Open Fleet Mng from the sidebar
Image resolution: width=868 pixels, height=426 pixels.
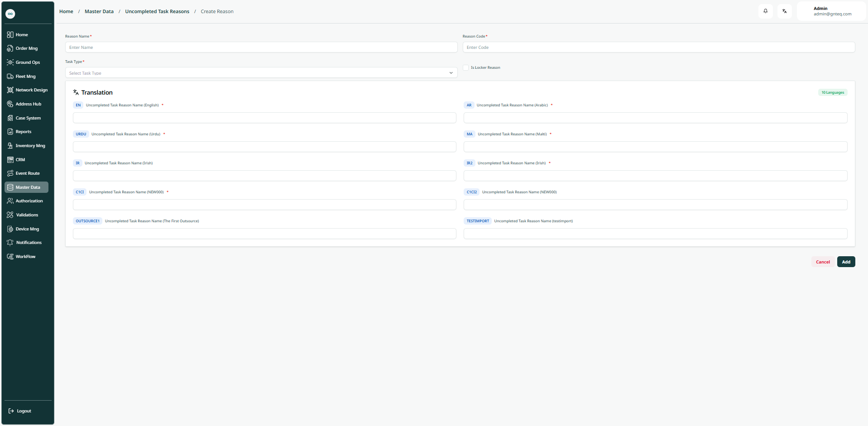click(x=25, y=77)
